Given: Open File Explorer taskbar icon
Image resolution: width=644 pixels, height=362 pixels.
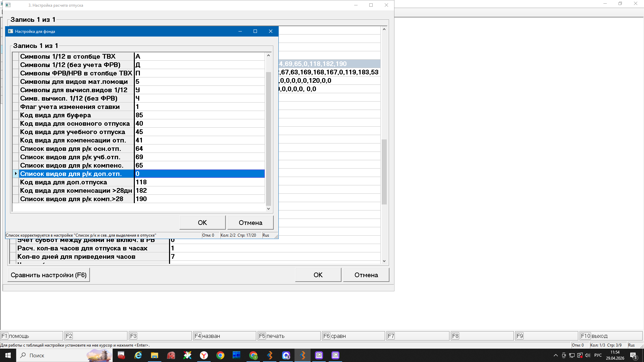Looking at the screenshot, I should coord(154,355).
